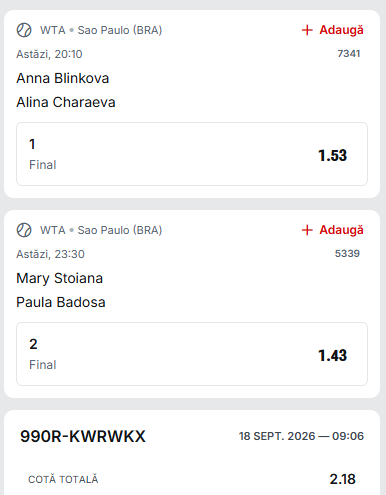Open Mary Stoiana player name
Viewport: 386px width, 495px height.
(60, 279)
